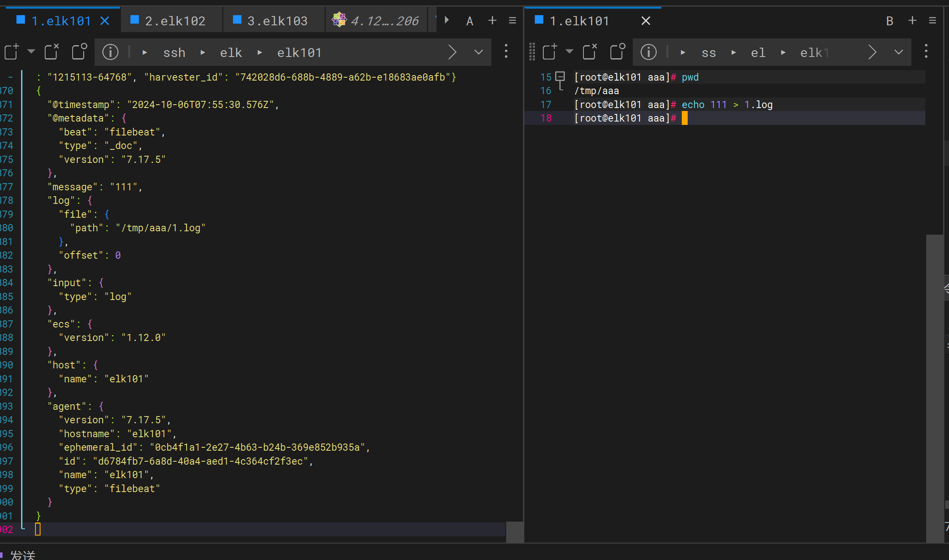Open right address bar dropdown chevron
Image resolution: width=949 pixels, height=560 pixels.
coord(898,52)
